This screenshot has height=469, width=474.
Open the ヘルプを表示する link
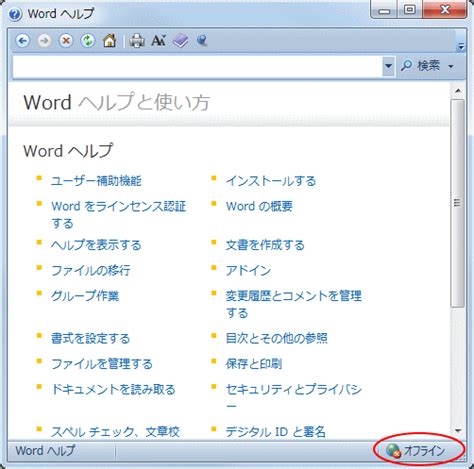tap(96, 245)
